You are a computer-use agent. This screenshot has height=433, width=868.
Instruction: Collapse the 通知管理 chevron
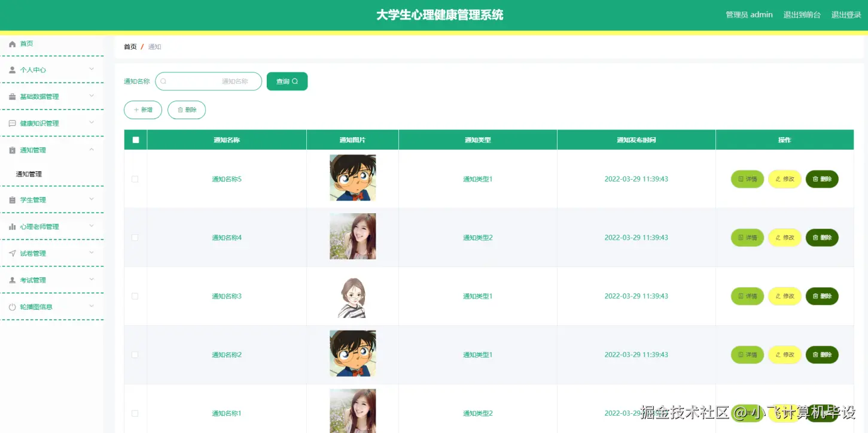(92, 150)
